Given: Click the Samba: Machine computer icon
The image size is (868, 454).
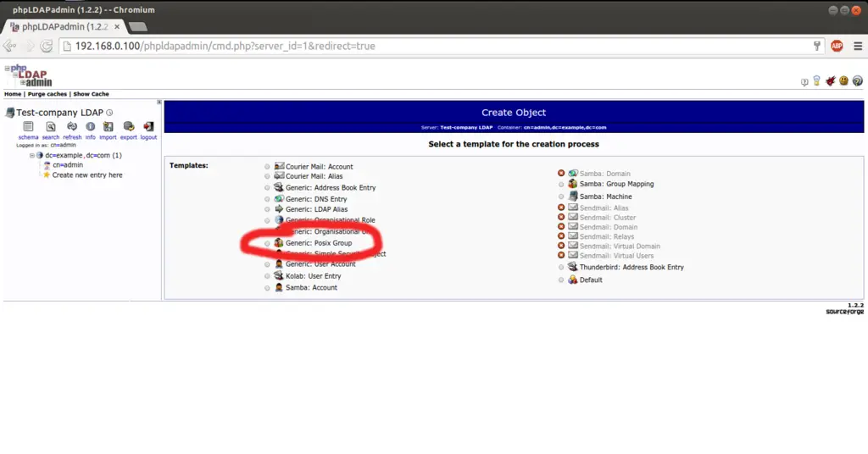Looking at the screenshot, I should point(573,196).
